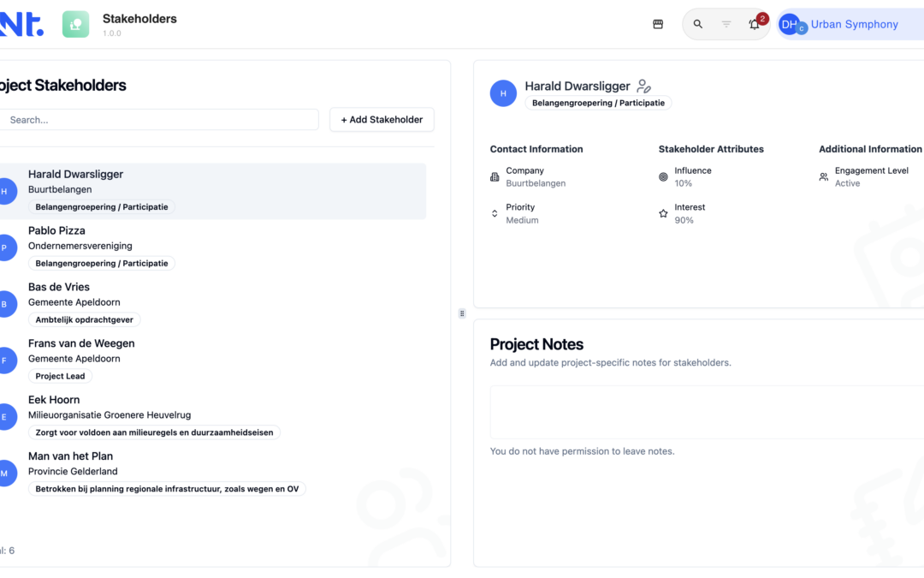This screenshot has height=578, width=924.
Task: Click the green Stakeholders app icon
Action: [75, 24]
